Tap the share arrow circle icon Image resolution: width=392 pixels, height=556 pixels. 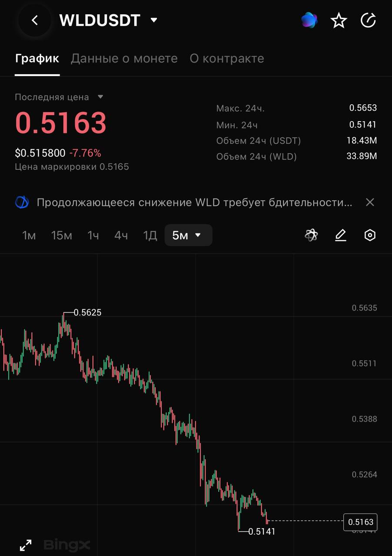(x=368, y=20)
